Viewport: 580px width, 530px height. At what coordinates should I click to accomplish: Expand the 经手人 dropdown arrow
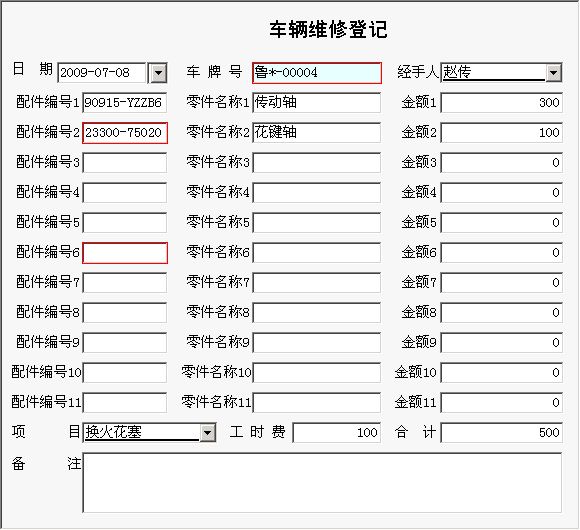coord(554,72)
